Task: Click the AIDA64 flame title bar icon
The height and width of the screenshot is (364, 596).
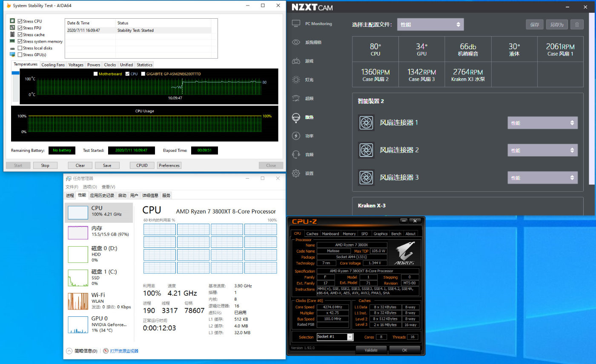Action: 9,6
